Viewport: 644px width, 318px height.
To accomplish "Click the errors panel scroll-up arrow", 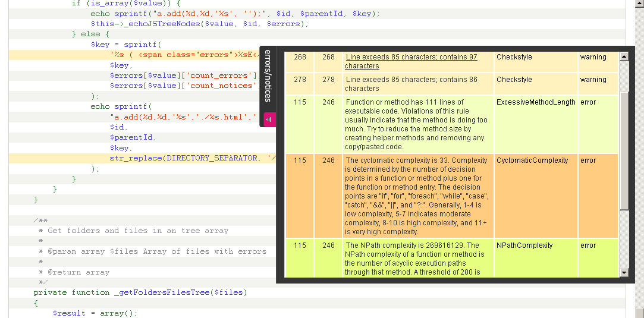I will pos(623,56).
